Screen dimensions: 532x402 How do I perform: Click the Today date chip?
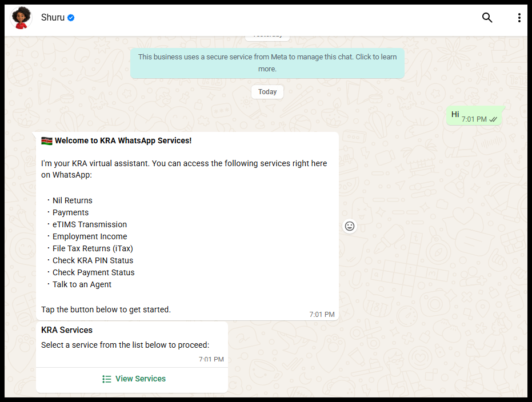pyautogui.click(x=267, y=92)
